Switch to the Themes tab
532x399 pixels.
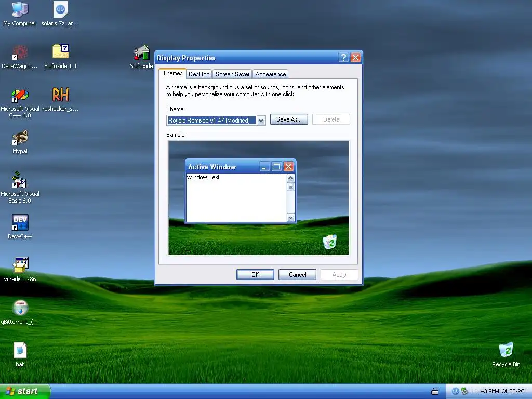pos(172,73)
